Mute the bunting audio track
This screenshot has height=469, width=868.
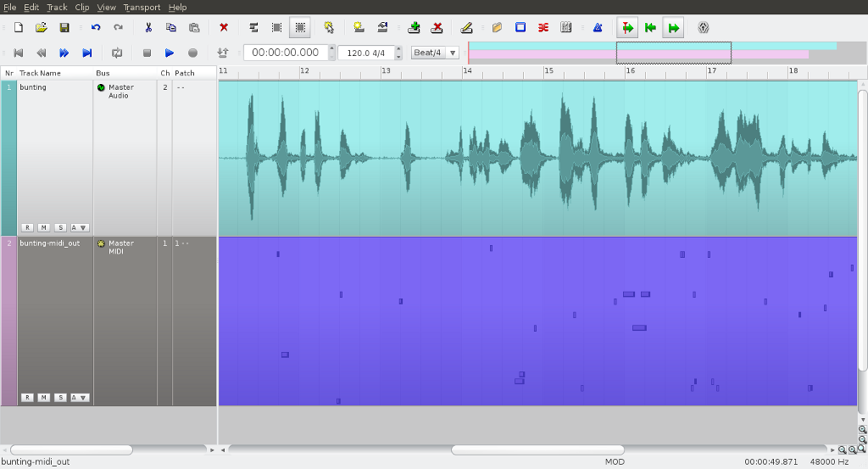(x=43, y=227)
